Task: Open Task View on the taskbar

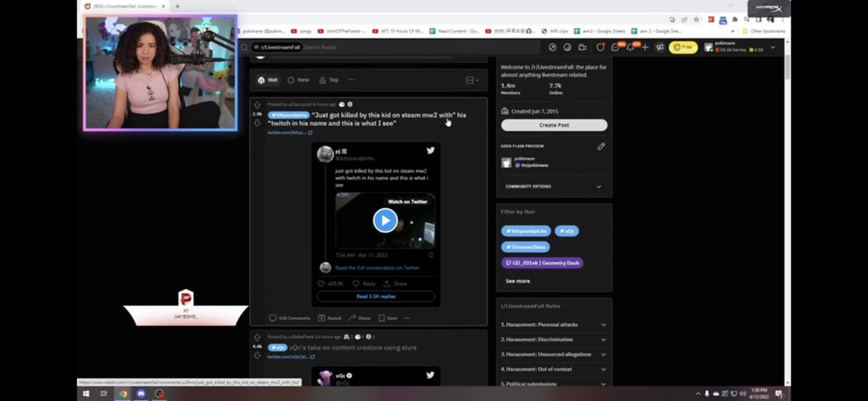Action: [x=103, y=394]
